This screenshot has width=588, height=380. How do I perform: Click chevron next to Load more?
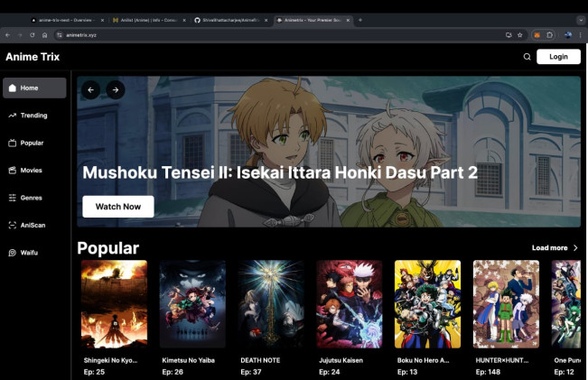(x=575, y=247)
